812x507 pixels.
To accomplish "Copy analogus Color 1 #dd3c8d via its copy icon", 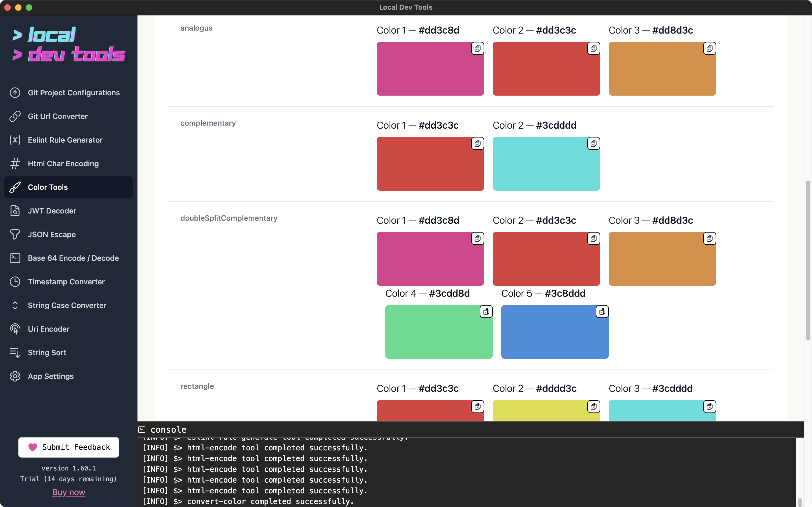I will tap(477, 49).
